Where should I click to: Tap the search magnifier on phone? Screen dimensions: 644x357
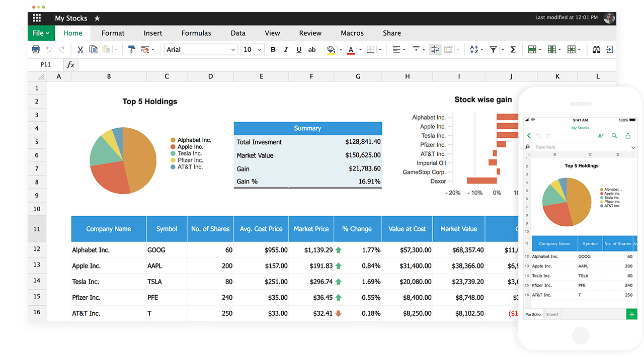[x=614, y=136]
